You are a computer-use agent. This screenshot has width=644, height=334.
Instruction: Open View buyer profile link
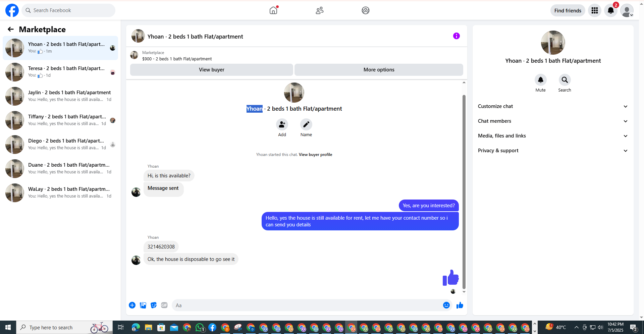[x=315, y=155]
